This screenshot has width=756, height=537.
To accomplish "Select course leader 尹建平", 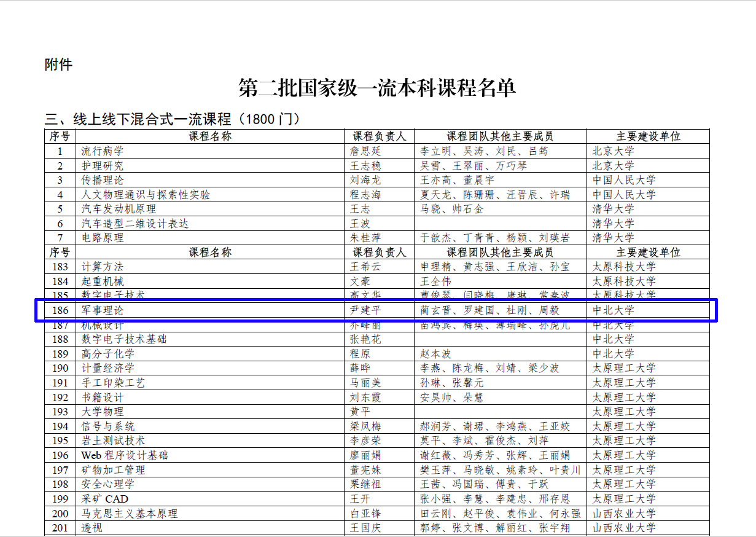I will point(365,310).
